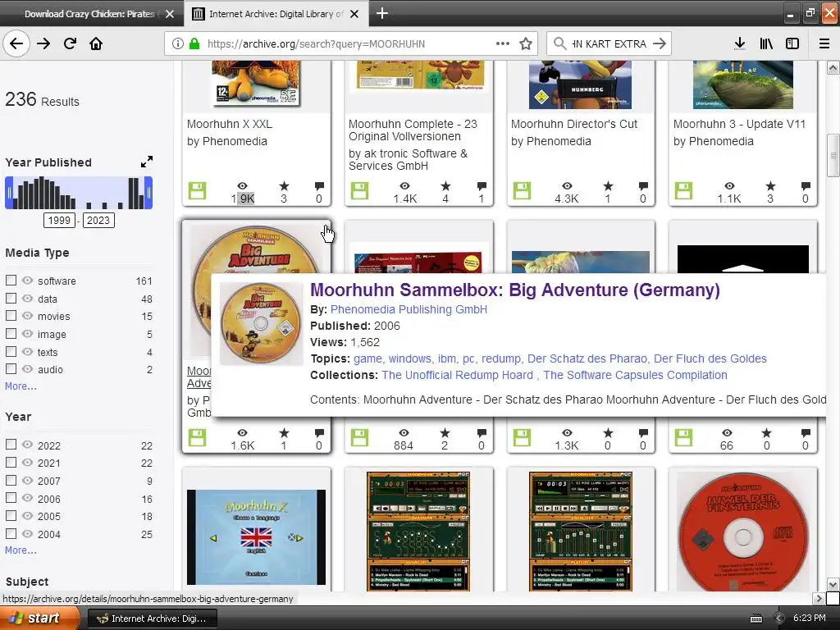Check the movies media type checkbox
This screenshot has width=840, height=630.
[11, 316]
